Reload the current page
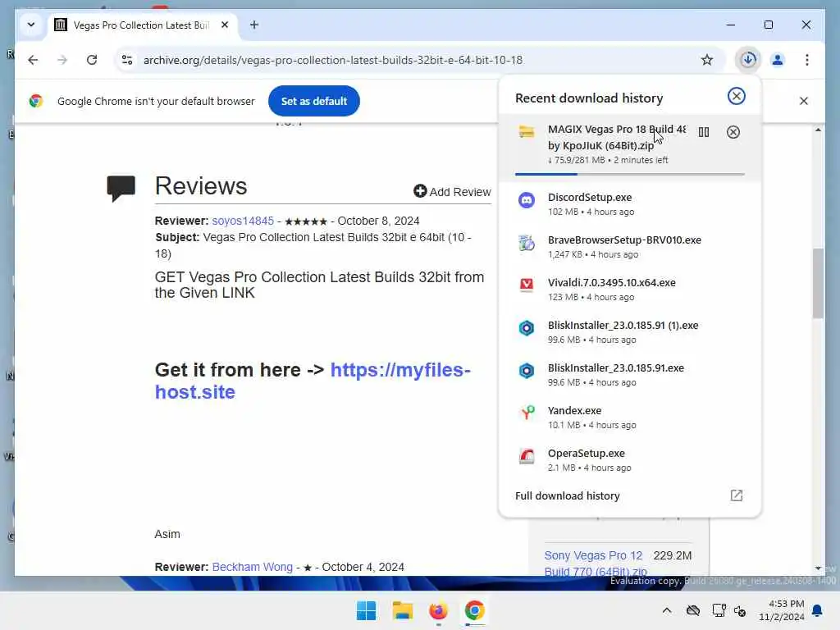Screen dimensions: 840x630 point(92,60)
